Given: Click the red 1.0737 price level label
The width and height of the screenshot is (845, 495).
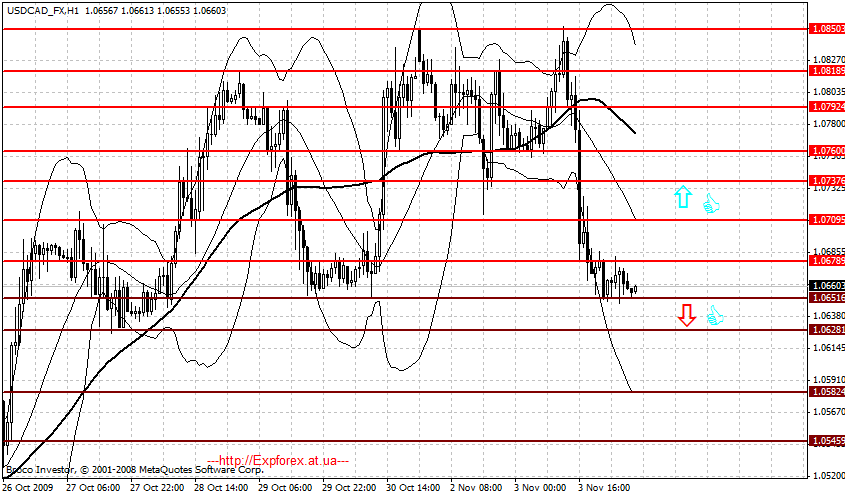Looking at the screenshot, I should click(x=827, y=181).
